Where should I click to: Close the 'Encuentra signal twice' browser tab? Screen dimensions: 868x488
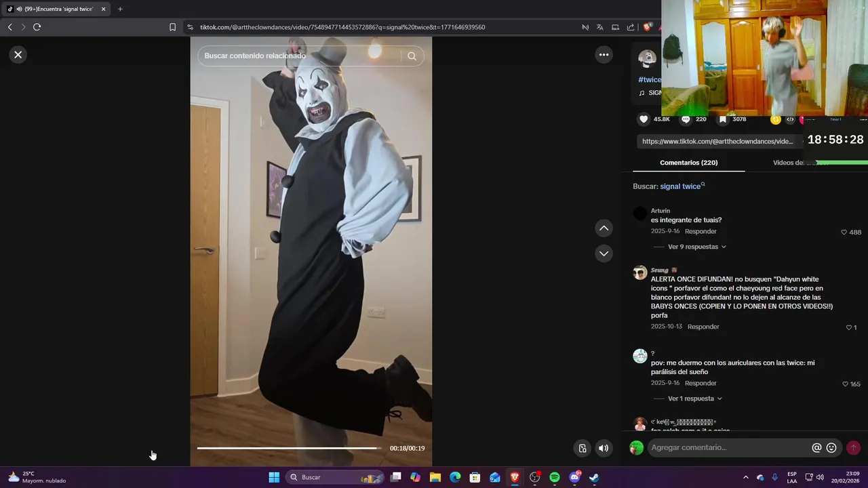pos(103,9)
